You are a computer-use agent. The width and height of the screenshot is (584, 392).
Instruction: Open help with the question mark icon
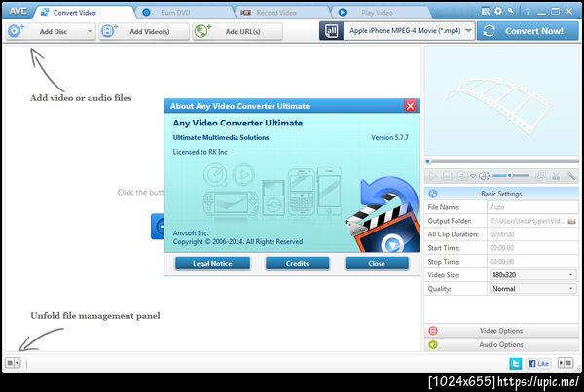[527, 12]
